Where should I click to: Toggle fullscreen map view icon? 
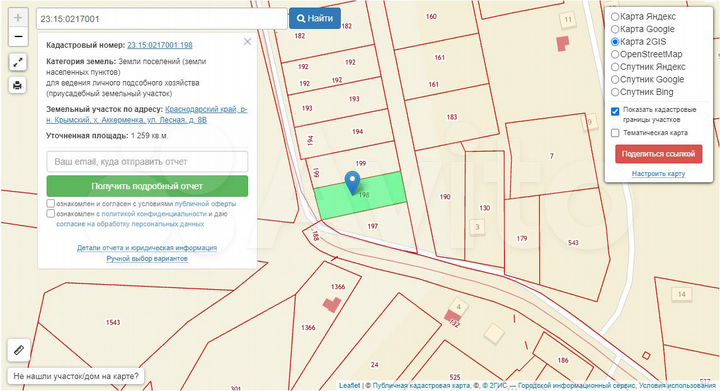click(17, 62)
